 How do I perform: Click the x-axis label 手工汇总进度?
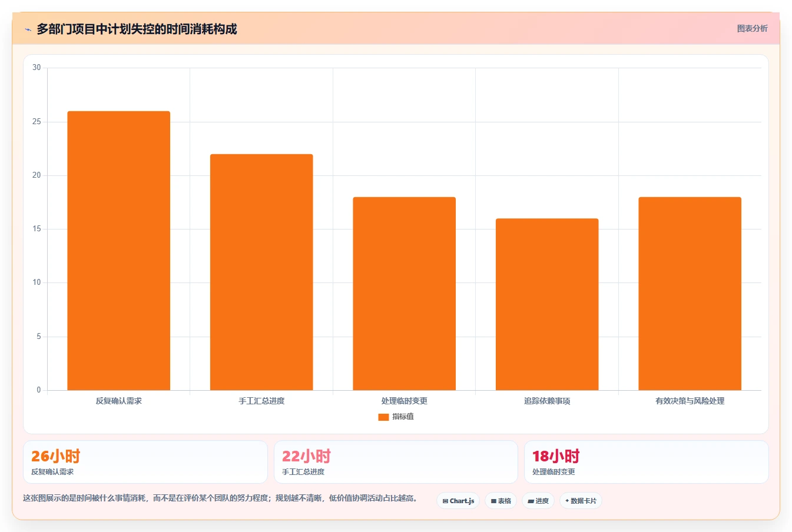(261, 401)
